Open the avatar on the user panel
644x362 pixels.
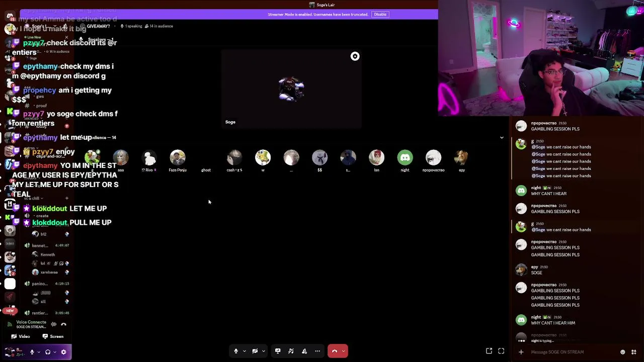tap(9, 352)
